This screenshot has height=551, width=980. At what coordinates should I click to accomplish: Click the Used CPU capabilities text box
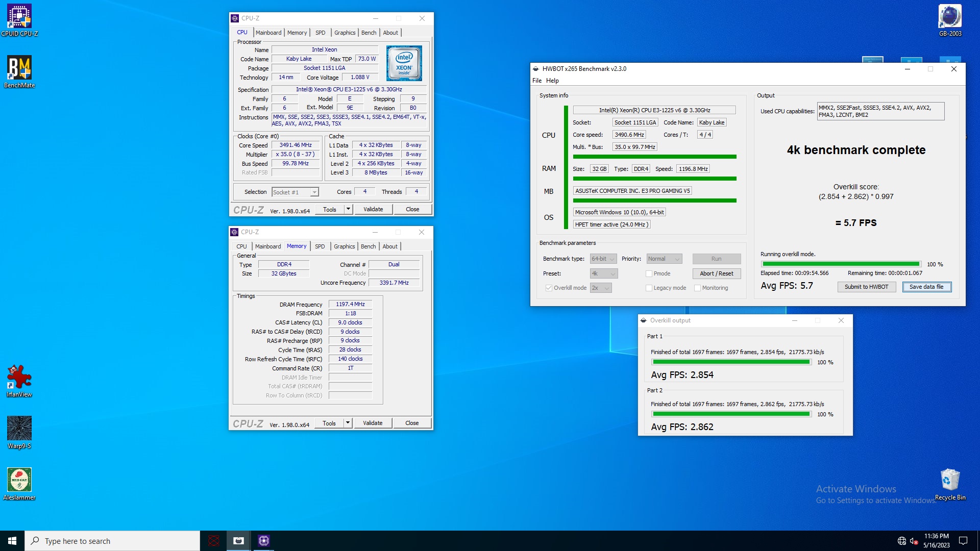click(x=880, y=111)
